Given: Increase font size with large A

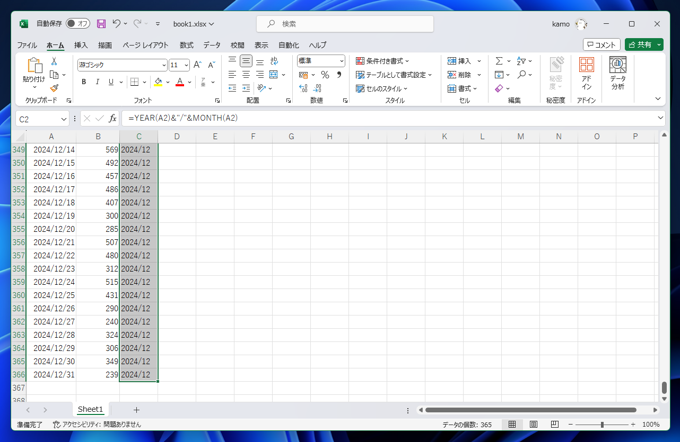Looking at the screenshot, I should pos(197,65).
